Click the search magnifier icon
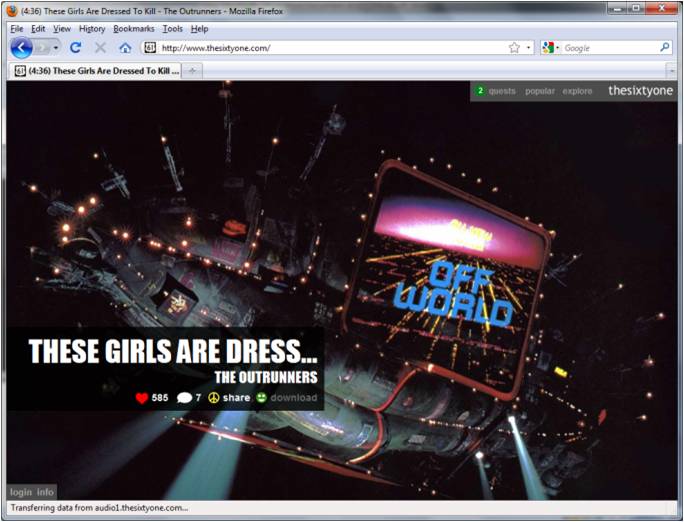Image resolution: width=684 pixels, height=522 pixels. [665, 47]
